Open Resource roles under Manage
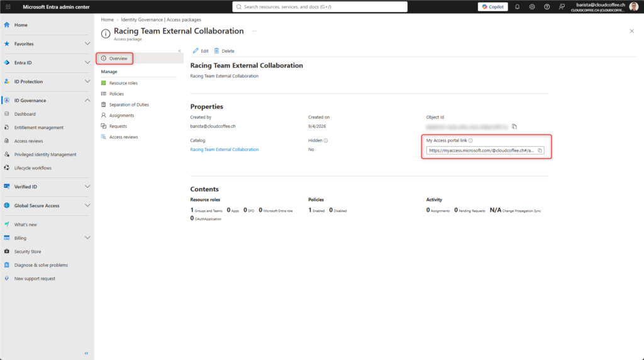The width and height of the screenshot is (644, 360). pos(123,83)
